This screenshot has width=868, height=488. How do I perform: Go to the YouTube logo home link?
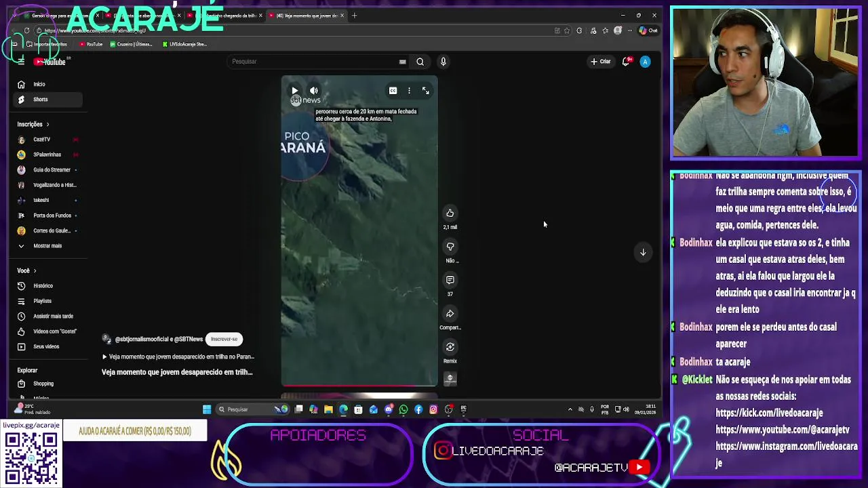[50, 62]
